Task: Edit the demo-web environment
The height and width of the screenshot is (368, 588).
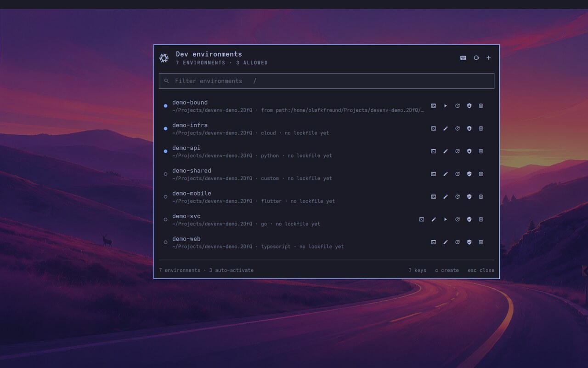Action: click(x=445, y=242)
